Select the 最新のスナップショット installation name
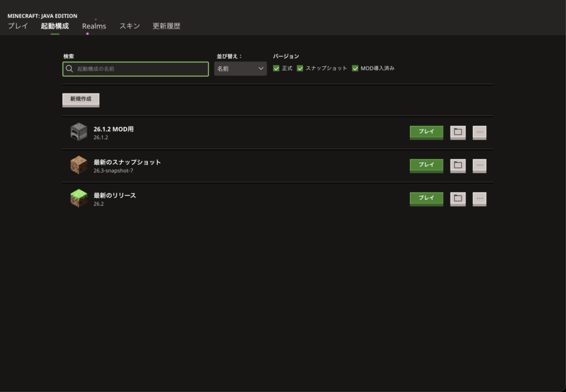Screen dimensions: 566x392 pyautogui.click(x=127, y=163)
